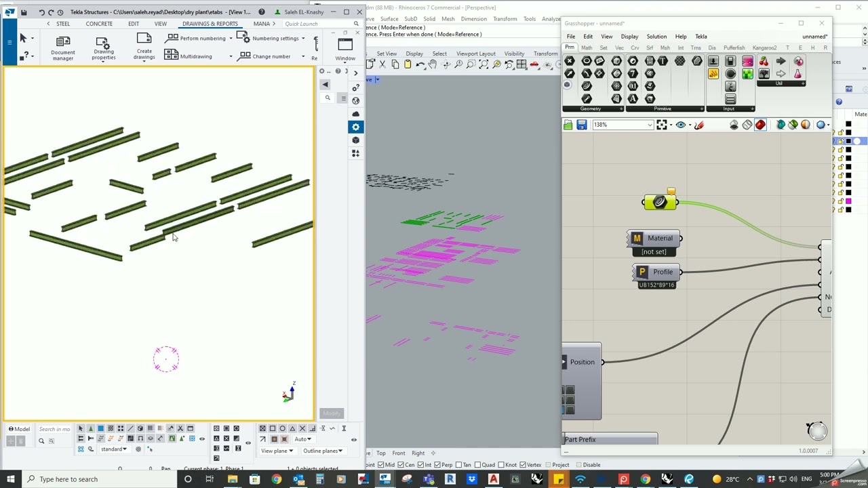Toggle the Project osnap checkbox

click(x=548, y=465)
